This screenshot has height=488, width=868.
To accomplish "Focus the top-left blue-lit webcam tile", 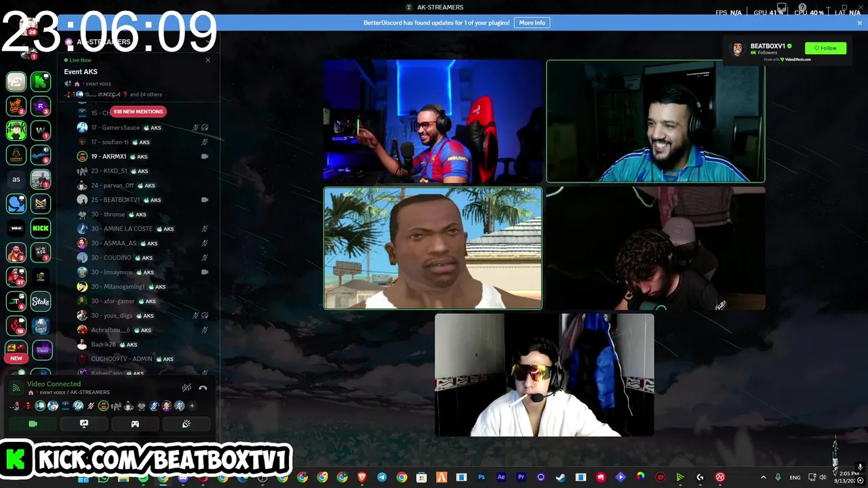I will coord(433,121).
